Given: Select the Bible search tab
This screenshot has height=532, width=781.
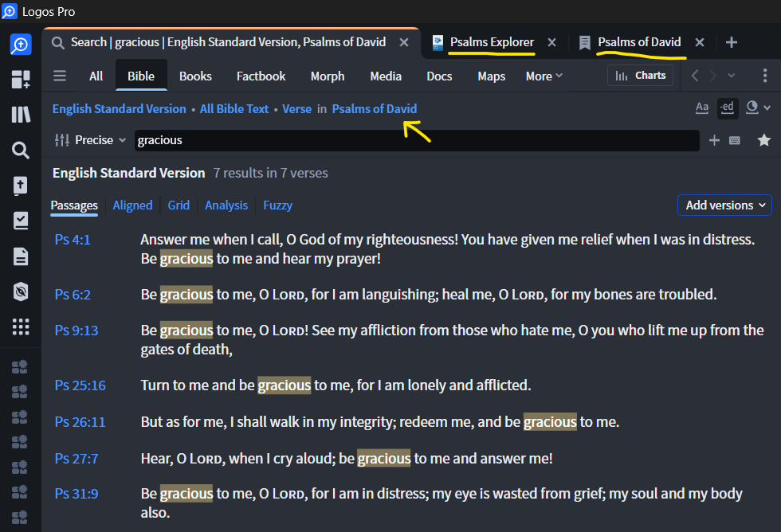Looking at the screenshot, I should (141, 76).
